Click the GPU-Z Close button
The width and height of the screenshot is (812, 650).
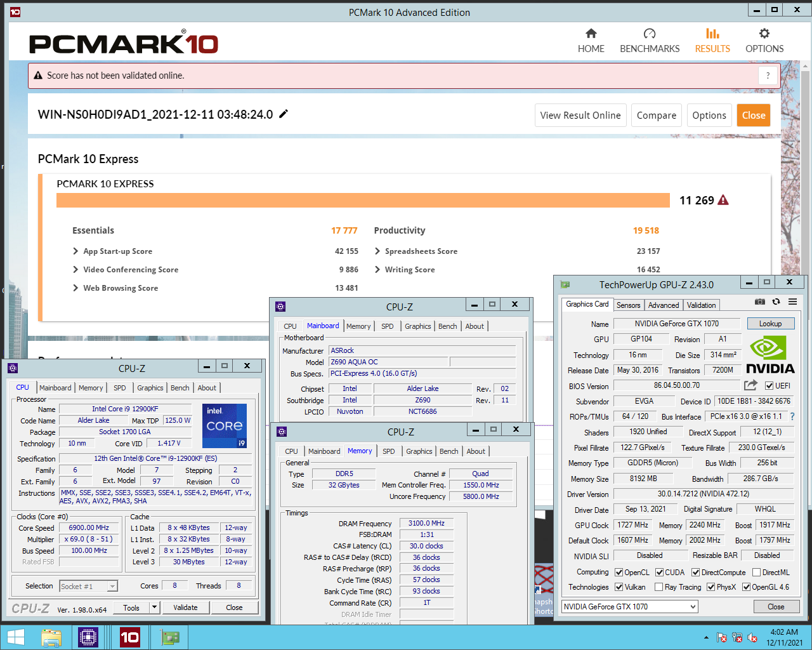pyautogui.click(x=776, y=607)
